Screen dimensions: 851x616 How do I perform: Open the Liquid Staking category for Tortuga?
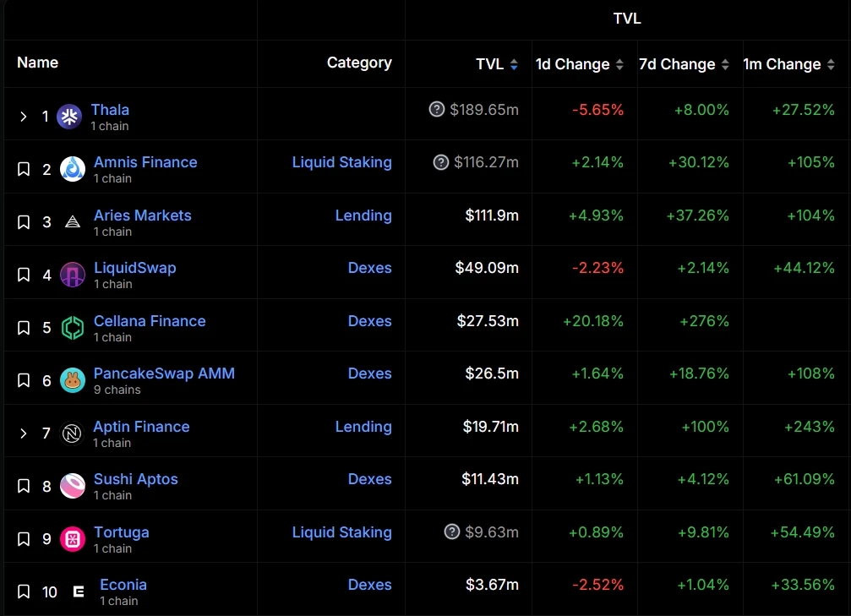click(x=341, y=532)
